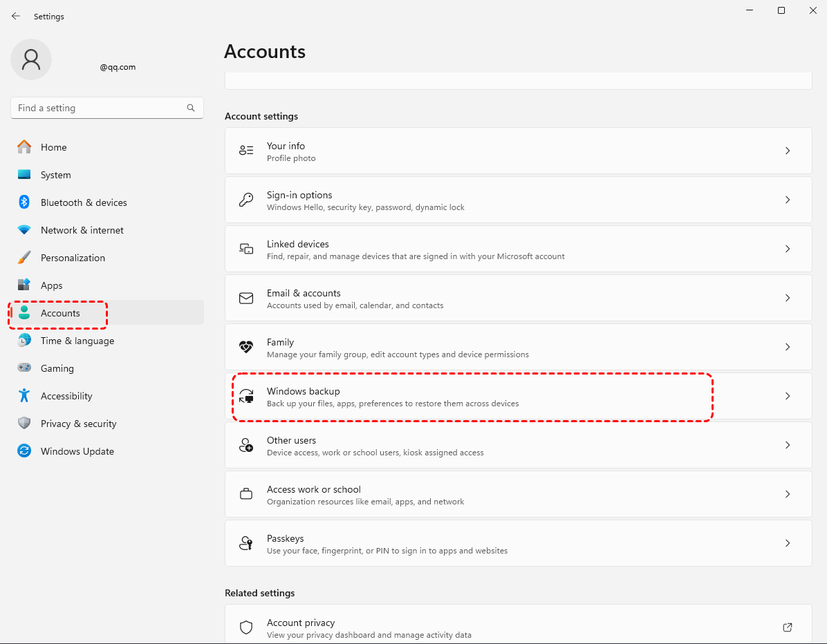Open Gaming settings

(107, 368)
